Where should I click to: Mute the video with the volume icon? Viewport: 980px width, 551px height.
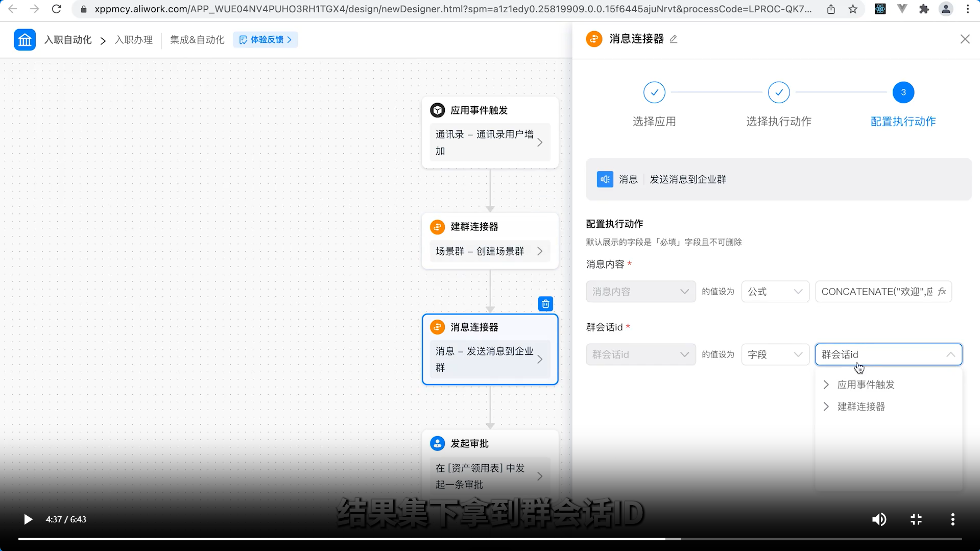pos(879,519)
